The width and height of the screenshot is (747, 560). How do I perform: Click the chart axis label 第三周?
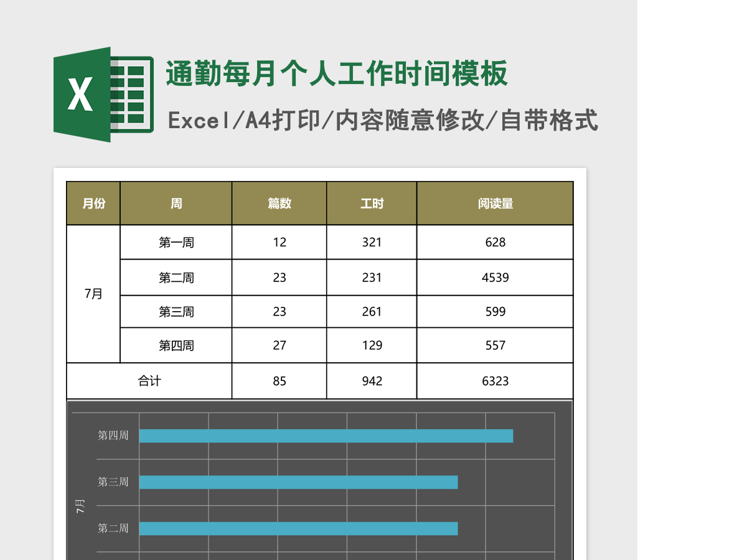pyautogui.click(x=113, y=482)
